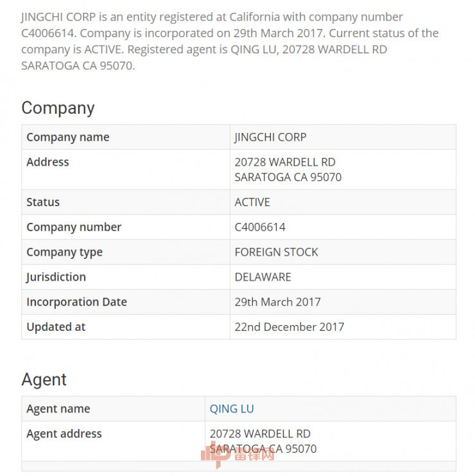Screen dimensions: 475x476
Task: Select the Agent section heading
Action: (x=44, y=380)
